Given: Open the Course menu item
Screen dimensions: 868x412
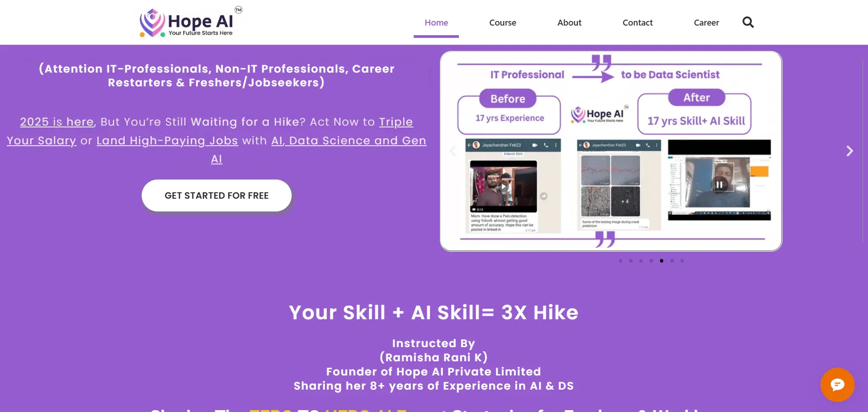Looking at the screenshot, I should (x=502, y=22).
